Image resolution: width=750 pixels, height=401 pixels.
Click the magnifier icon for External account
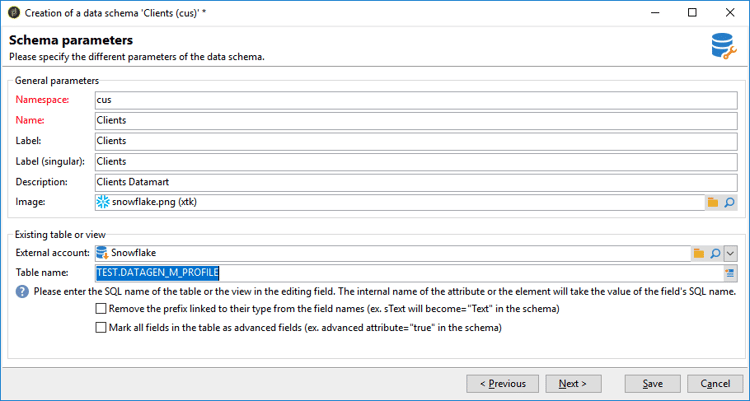tap(715, 253)
